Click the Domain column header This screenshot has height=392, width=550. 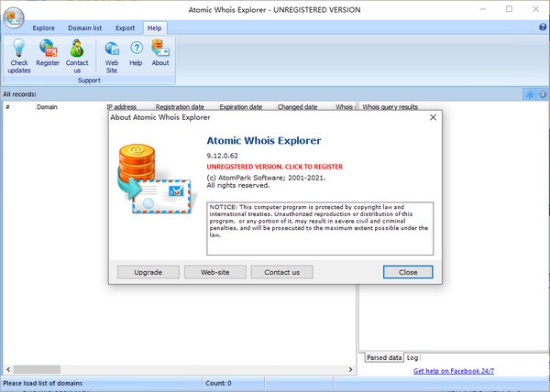(x=70, y=107)
